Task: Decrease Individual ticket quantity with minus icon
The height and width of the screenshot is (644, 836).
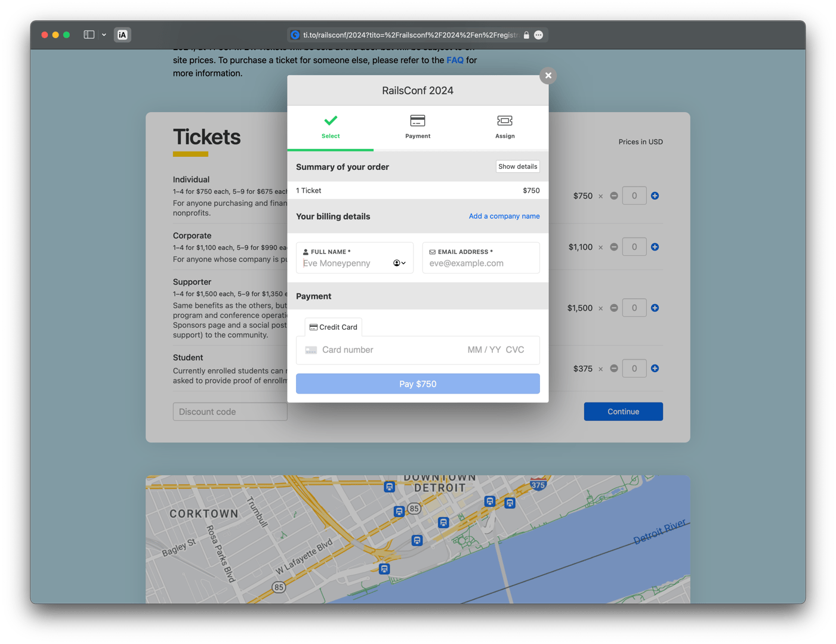Action: click(x=614, y=196)
